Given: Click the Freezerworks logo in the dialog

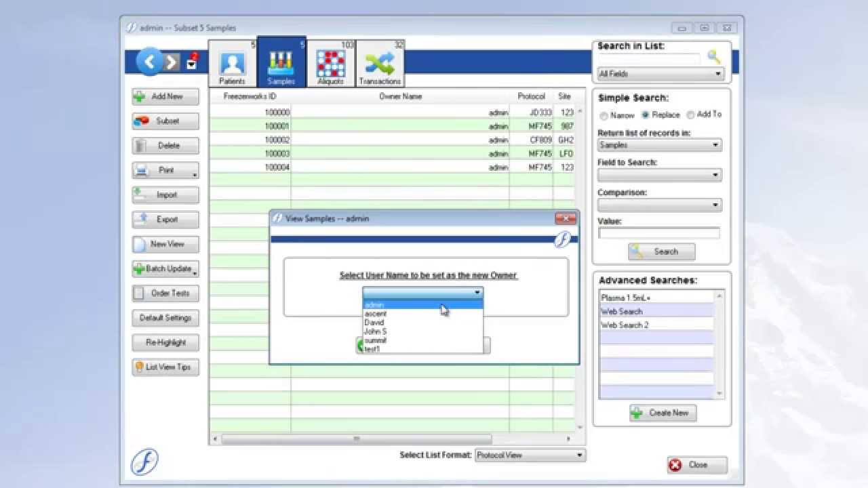Looking at the screenshot, I should [563, 239].
